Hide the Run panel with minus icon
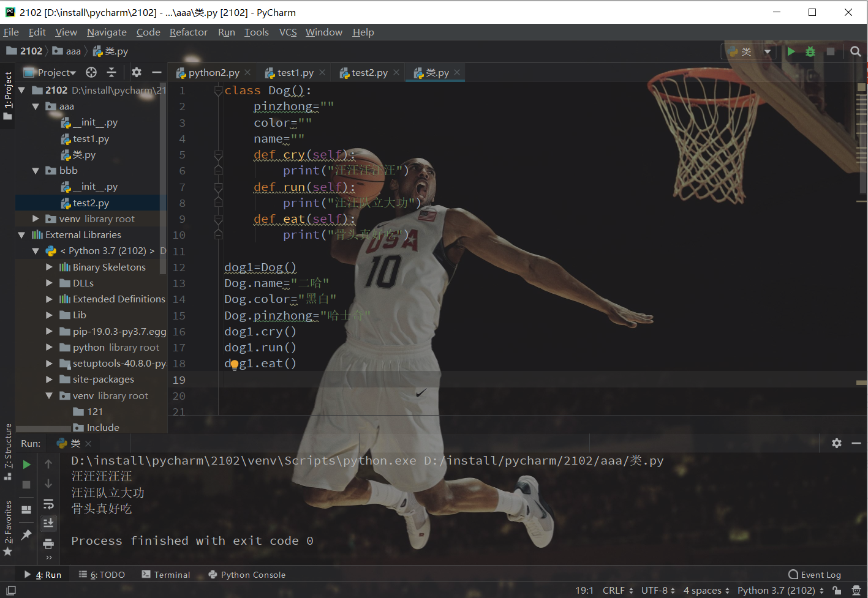Image resolution: width=868 pixels, height=598 pixels. [x=856, y=443]
